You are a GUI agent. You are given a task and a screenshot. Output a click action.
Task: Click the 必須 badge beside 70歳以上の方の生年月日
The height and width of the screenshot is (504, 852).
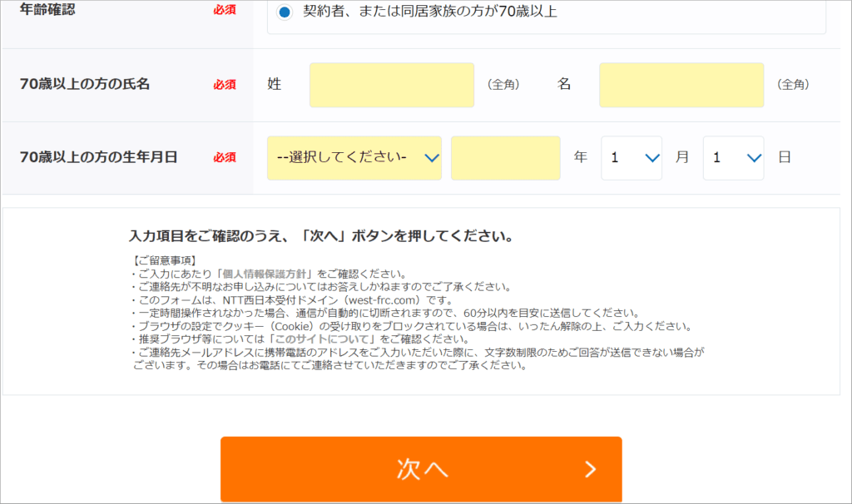(225, 157)
